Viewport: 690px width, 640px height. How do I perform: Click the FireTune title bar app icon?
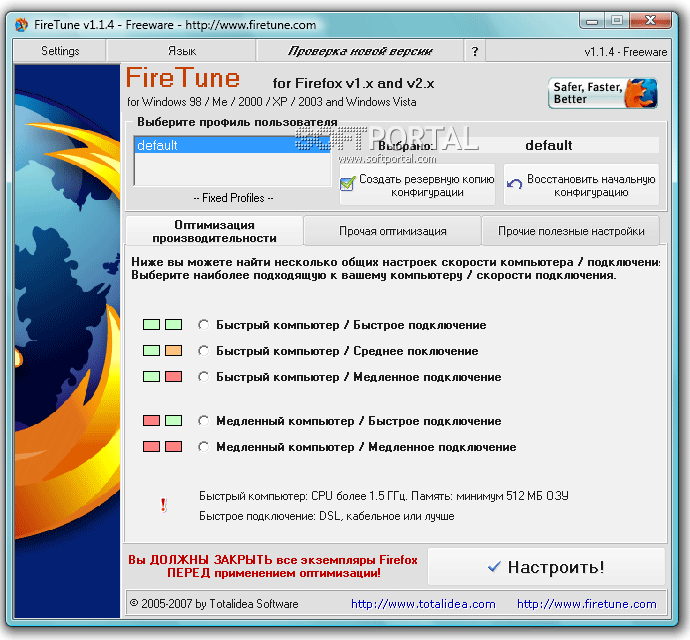click(x=21, y=25)
